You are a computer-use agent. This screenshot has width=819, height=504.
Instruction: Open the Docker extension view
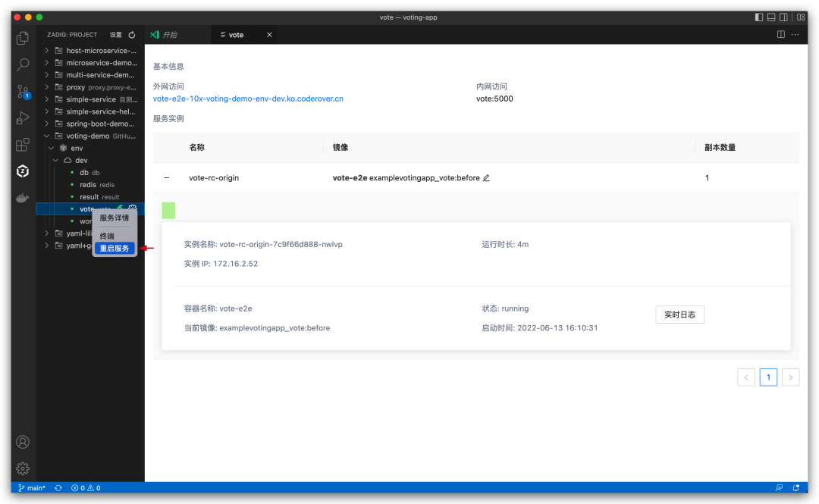[23, 199]
